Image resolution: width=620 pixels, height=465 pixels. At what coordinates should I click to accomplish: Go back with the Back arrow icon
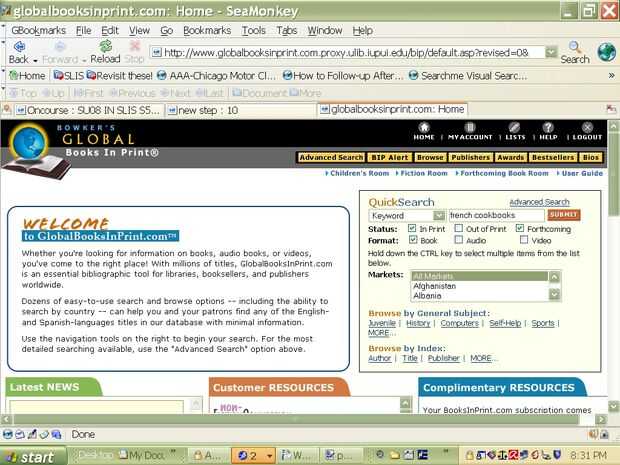(x=19, y=47)
